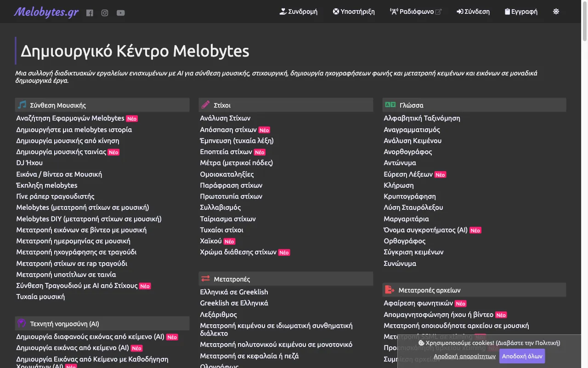Viewport: 588px width, 368px height.
Task: Open the cookie policy Διαβάστε την Πολιτική link
Action: pyautogui.click(x=528, y=343)
